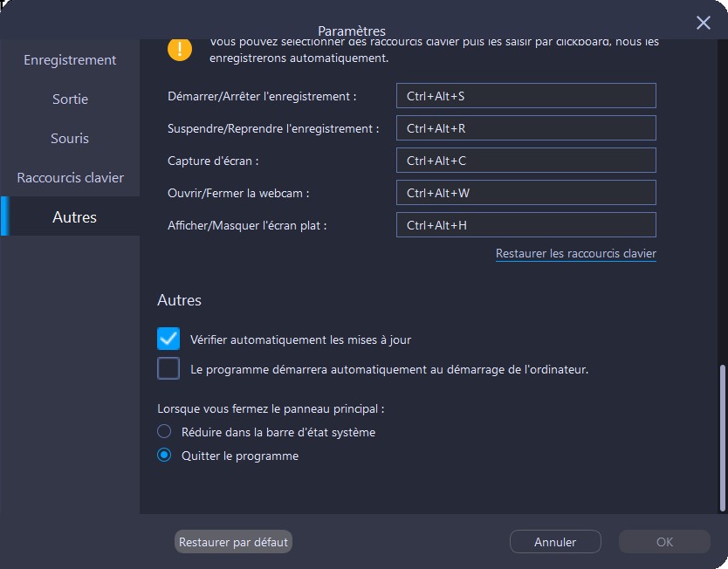728x569 pixels.
Task: Enable automatic program start at computer startup
Action: (168, 368)
